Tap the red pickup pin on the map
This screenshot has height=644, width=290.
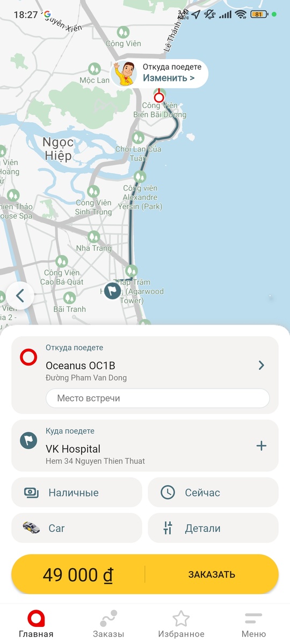point(159,97)
